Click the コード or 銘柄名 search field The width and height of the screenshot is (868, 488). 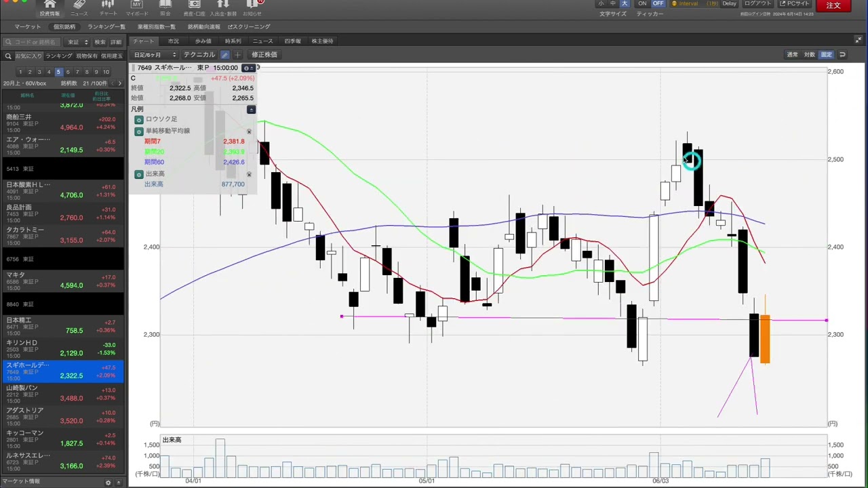tap(33, 42)
